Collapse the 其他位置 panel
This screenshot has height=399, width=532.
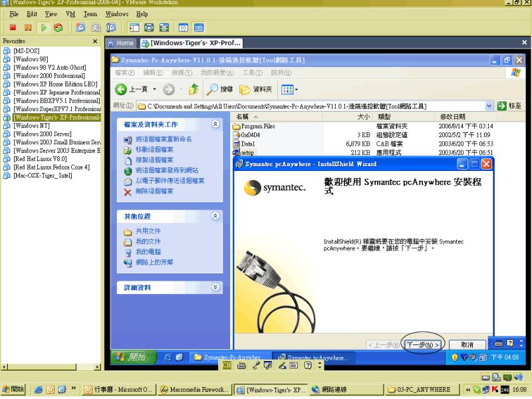click(215, 216)
